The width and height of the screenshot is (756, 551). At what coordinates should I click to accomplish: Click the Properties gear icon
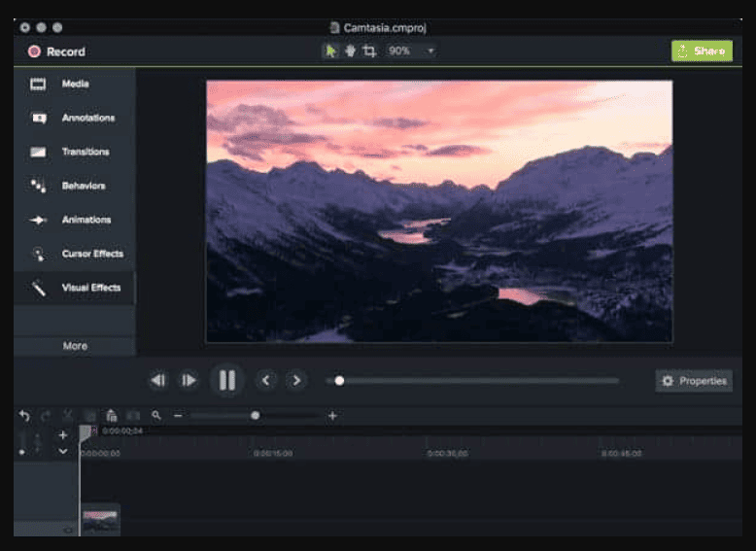(x=668, y=381)
